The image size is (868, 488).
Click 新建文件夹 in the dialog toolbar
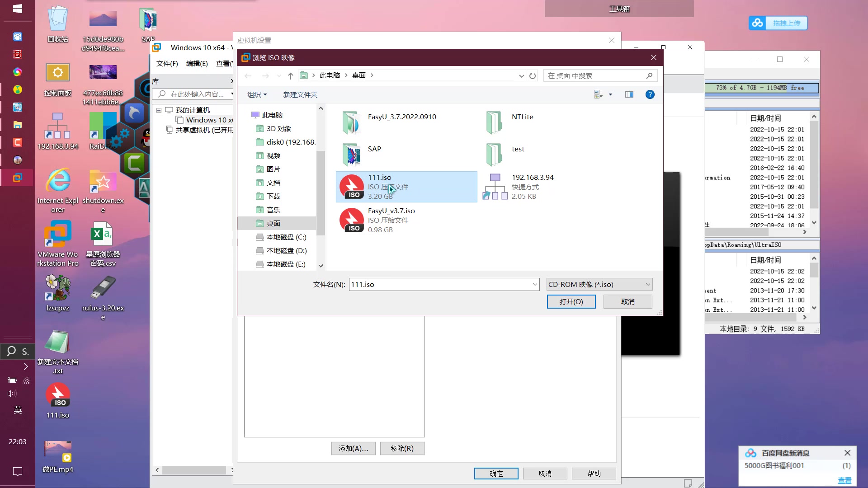(300, 94)
